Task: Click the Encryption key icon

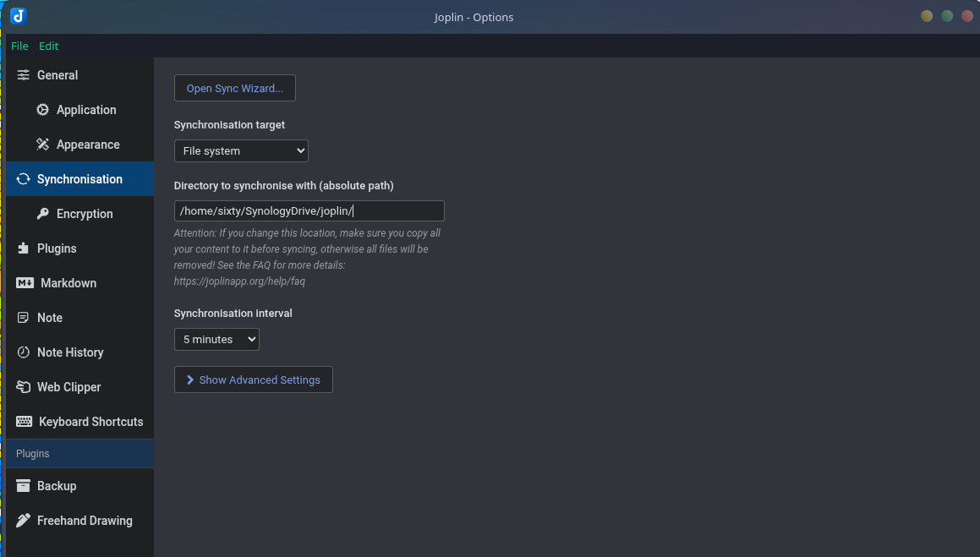Action: (42, 214)
